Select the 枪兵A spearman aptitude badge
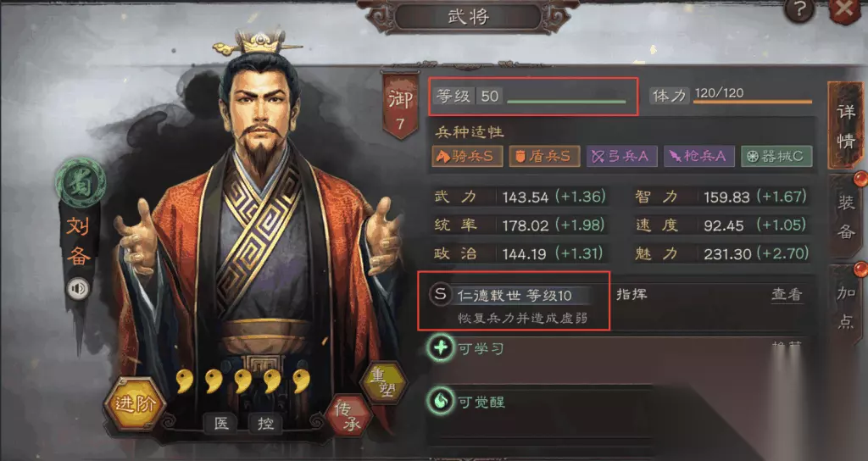 (x=699, y=157)
